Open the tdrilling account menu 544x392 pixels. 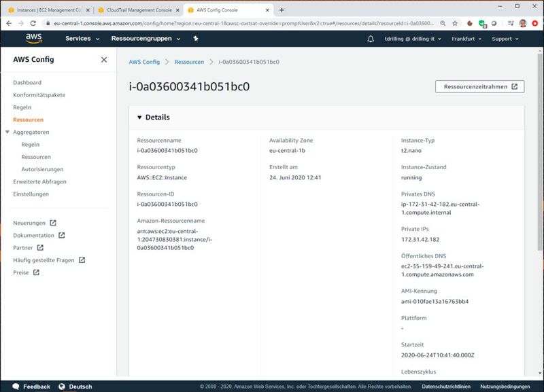tap(413, 39)
